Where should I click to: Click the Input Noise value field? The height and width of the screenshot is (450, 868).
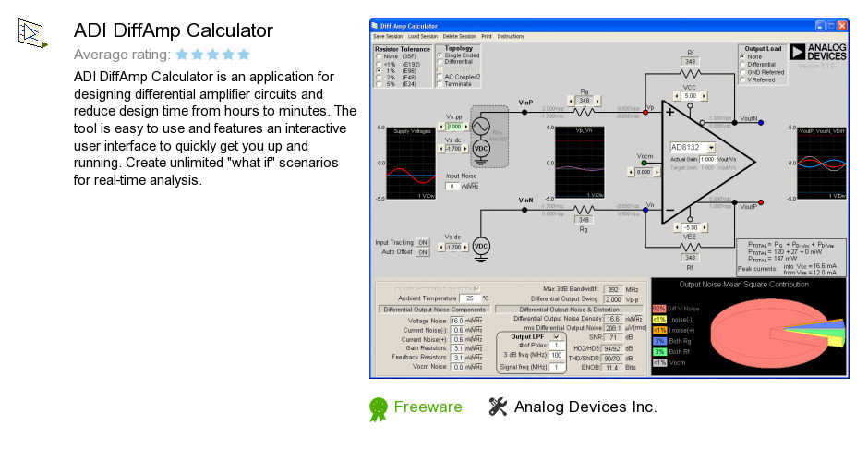(452, 187)
